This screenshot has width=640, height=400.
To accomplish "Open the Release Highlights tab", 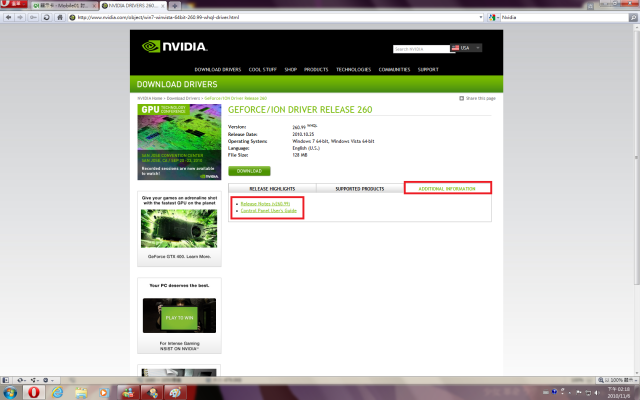I will pos(272,189).
